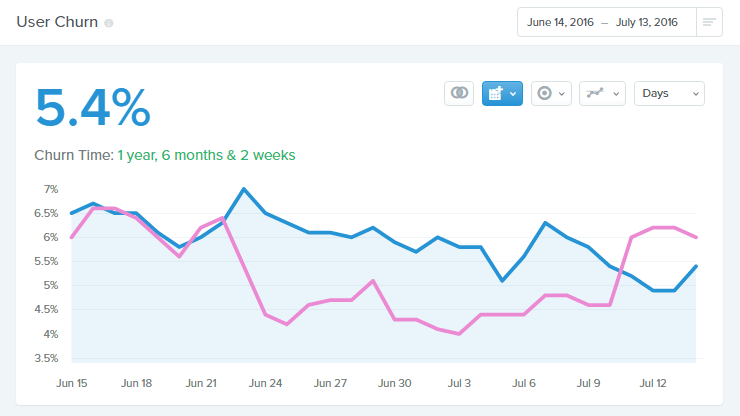The height and width of the screenshot is (416, 740).
Task: Click the pink line's lowest point near Jul 3
Action: coord(458,334)
